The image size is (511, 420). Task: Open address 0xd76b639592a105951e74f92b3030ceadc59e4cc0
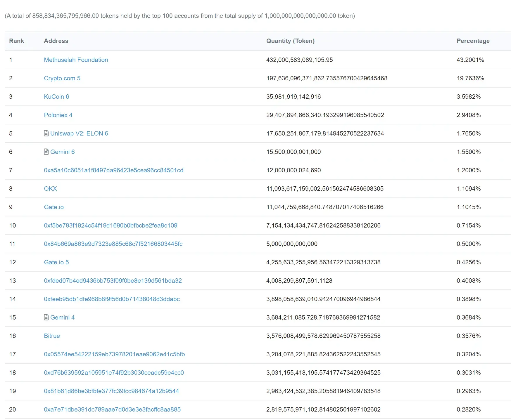point(114,373)
